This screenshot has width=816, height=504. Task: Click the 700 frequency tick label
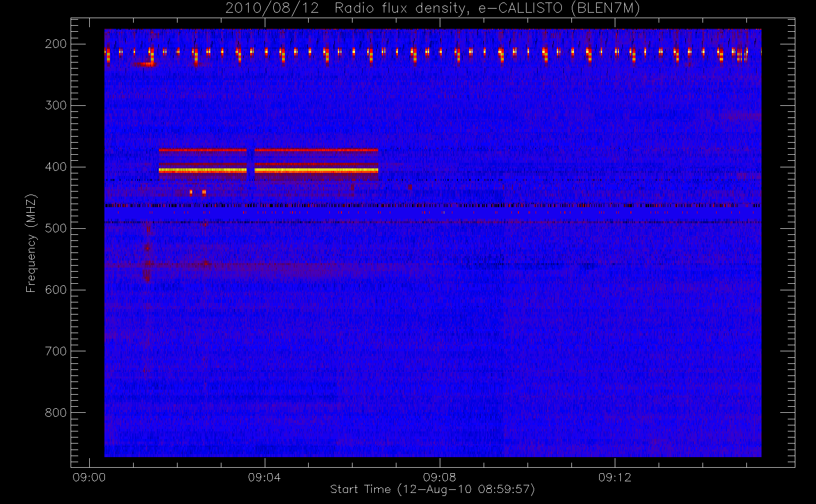click(56, 351)
